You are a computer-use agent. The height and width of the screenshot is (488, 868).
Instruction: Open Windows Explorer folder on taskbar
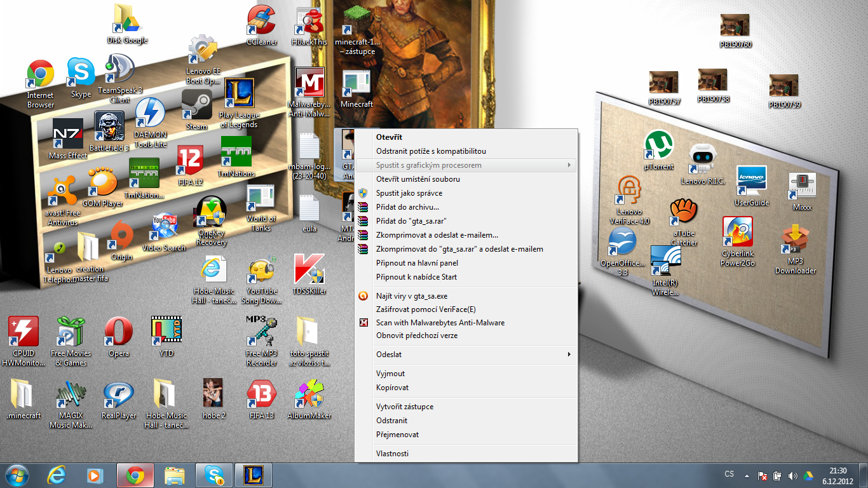tap(175, 475)
